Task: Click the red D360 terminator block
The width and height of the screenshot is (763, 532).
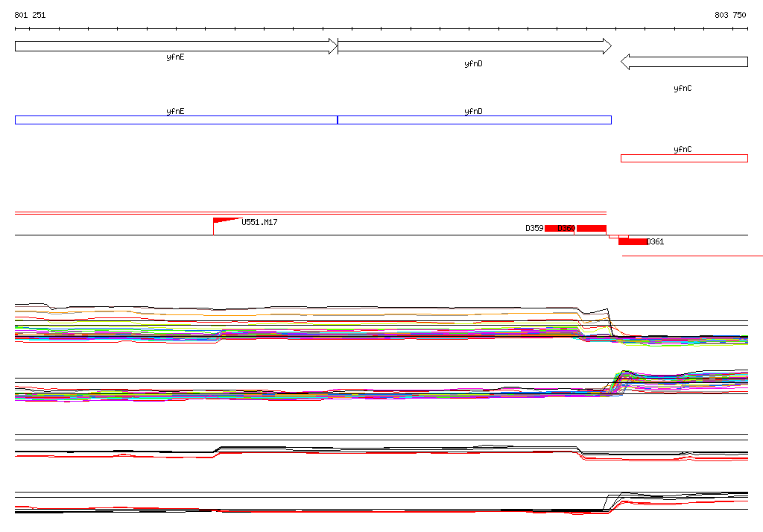Action: pyautogui.click(x=591, y=228)
